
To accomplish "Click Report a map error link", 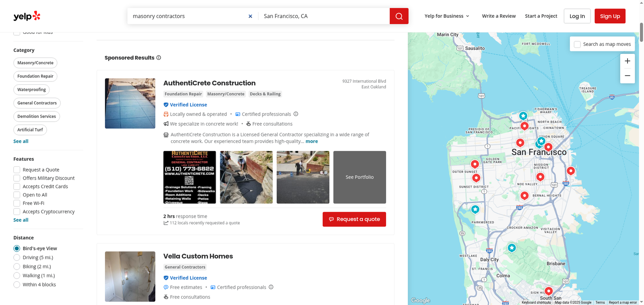I will coord(623,303).
